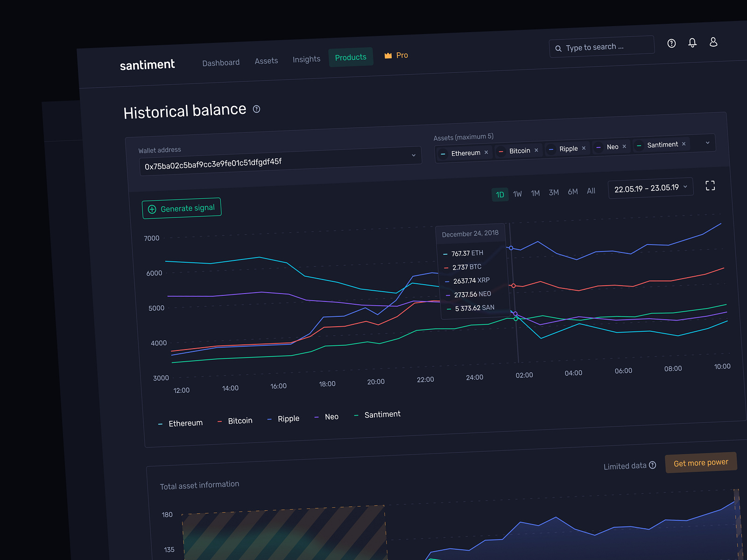Click the Pro crown icon
The width and height of the screenshot is (747, 560).
(x=388, y=55)
